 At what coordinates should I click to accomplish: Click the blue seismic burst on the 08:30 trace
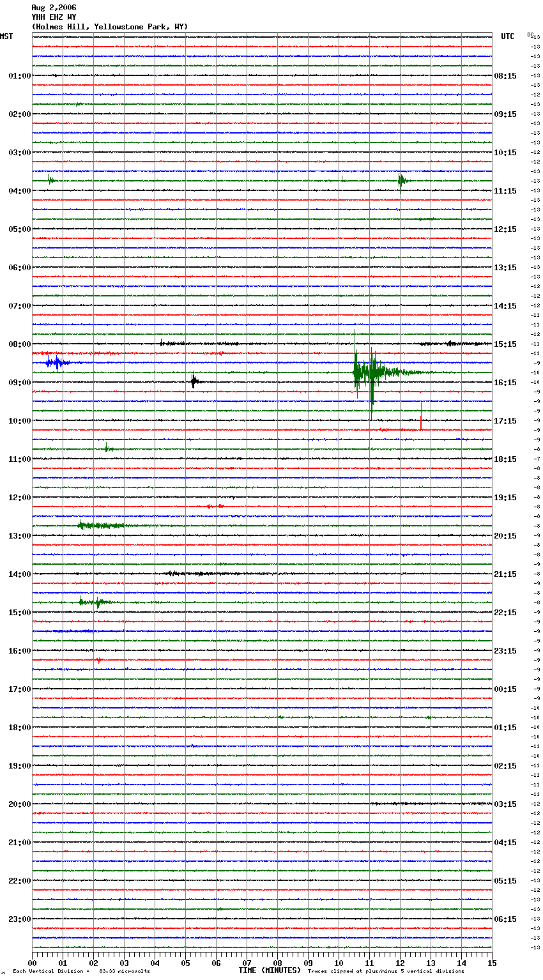(x=57, y=363)
